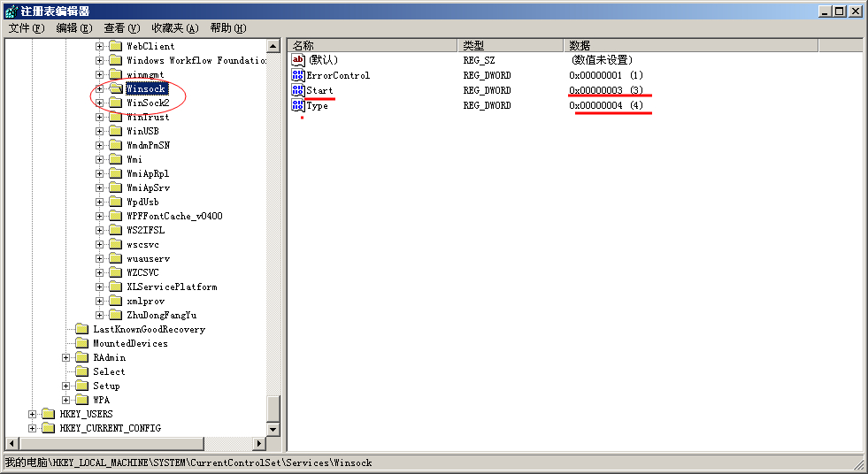868x474 pixels.
Task: Expand the RAdmin key
Action: pos(65,358)
